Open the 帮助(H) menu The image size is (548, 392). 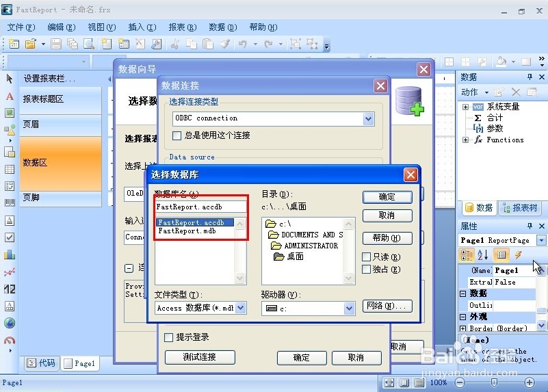263,27
